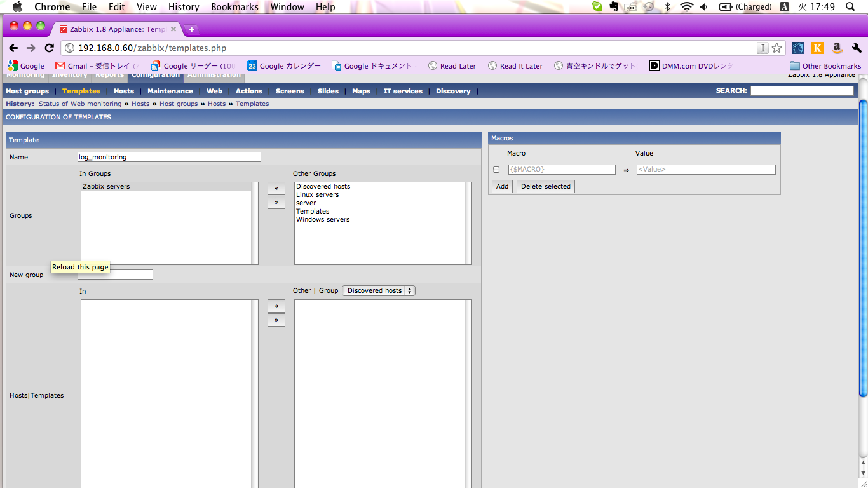Open Other Bookmarks folder
This screenshot has height=488, width=868.
click(x=825, y=66)
